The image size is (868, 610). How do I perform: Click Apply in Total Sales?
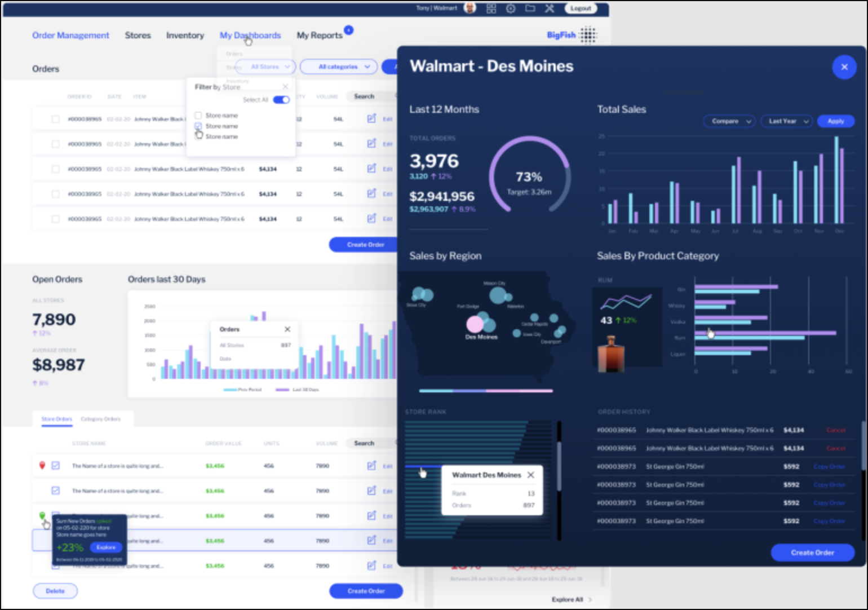point(836,121)
